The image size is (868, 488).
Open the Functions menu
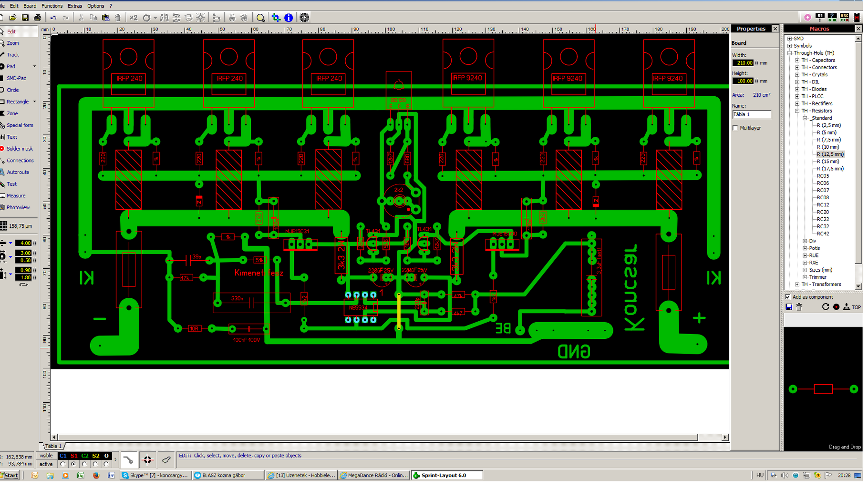point(52,6)
